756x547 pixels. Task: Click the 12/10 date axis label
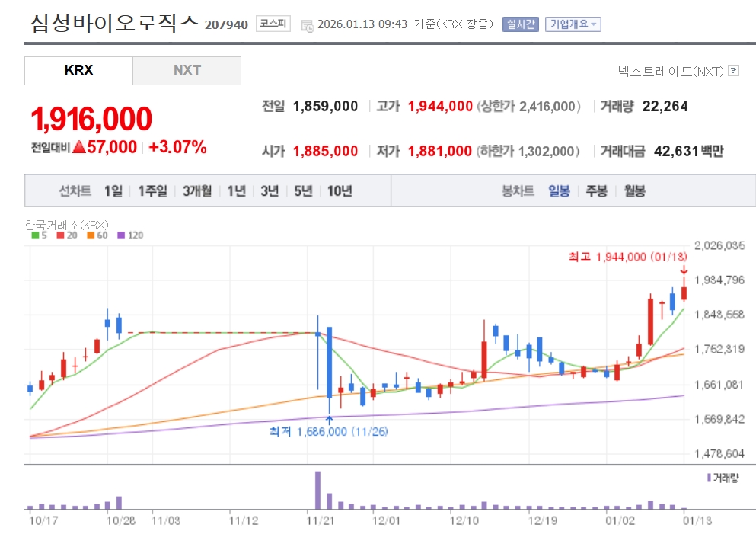[x=464, y=521]
